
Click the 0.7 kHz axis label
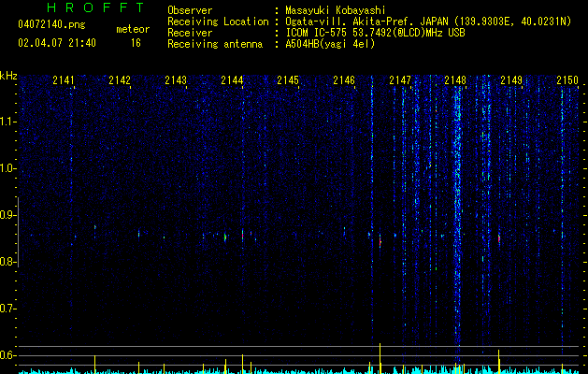tap(7, 309)
